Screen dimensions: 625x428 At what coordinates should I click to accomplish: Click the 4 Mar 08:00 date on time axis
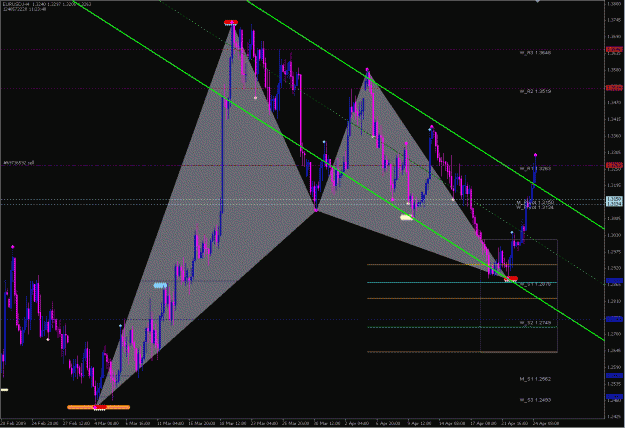[106, 423]
